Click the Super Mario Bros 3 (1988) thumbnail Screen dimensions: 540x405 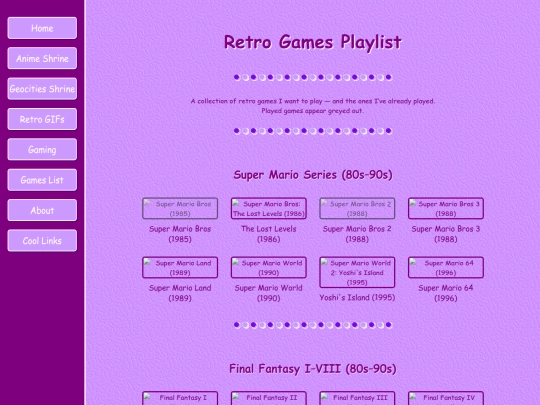446,208
